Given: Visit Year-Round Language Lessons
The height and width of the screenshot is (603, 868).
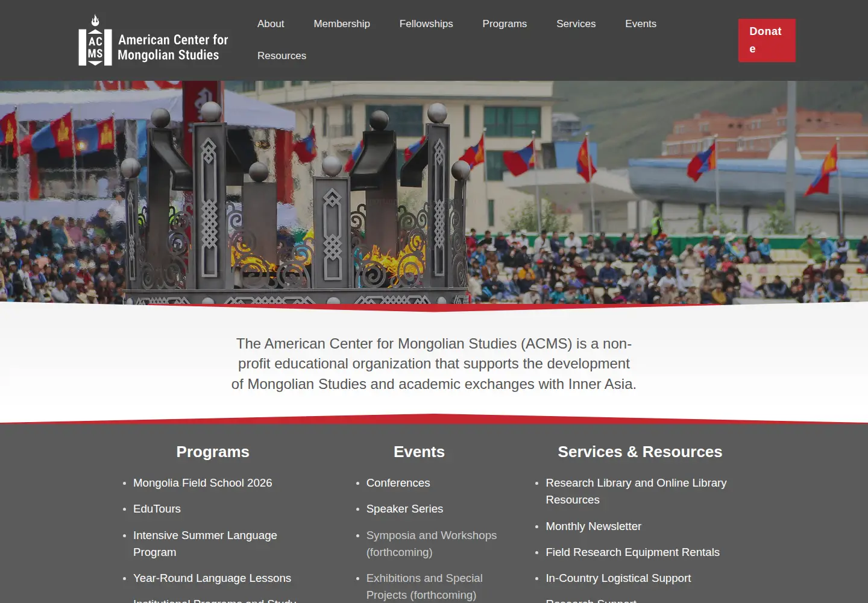Looking at the screenshot, I should 212,578.
